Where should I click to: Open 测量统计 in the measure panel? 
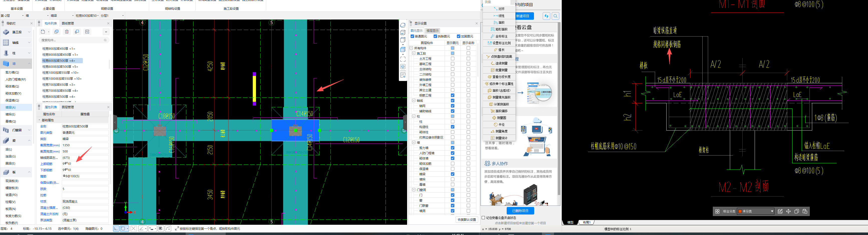click(499, 138)
